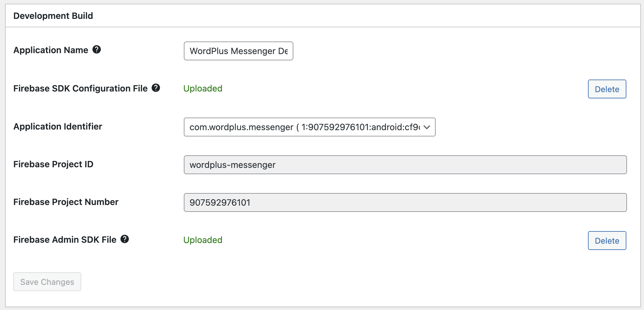Image resolution: width=644 pixels, height=310 pixels.
Task: Select the Firebase Project ID field
Action: (405, 165)
